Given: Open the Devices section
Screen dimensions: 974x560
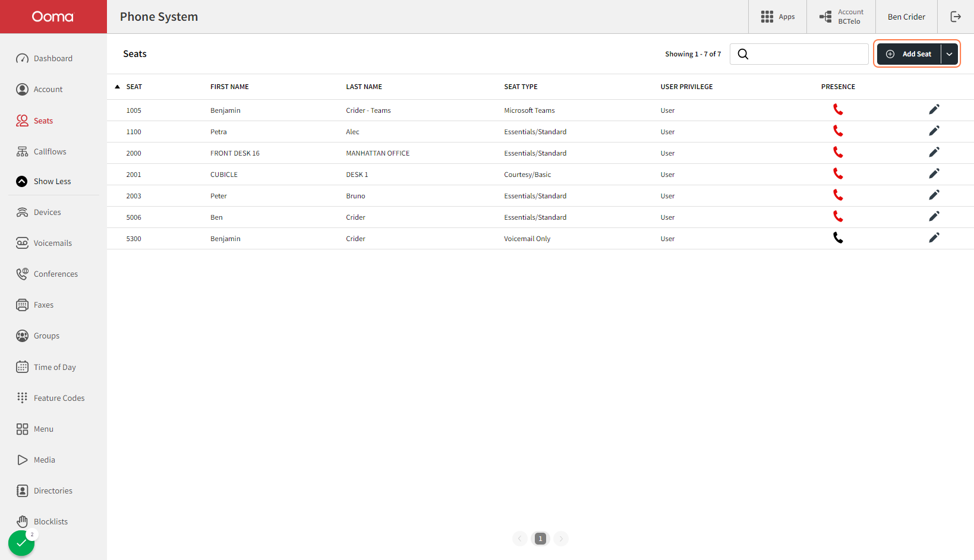Looking at the screenshot, I should point(39,212).
